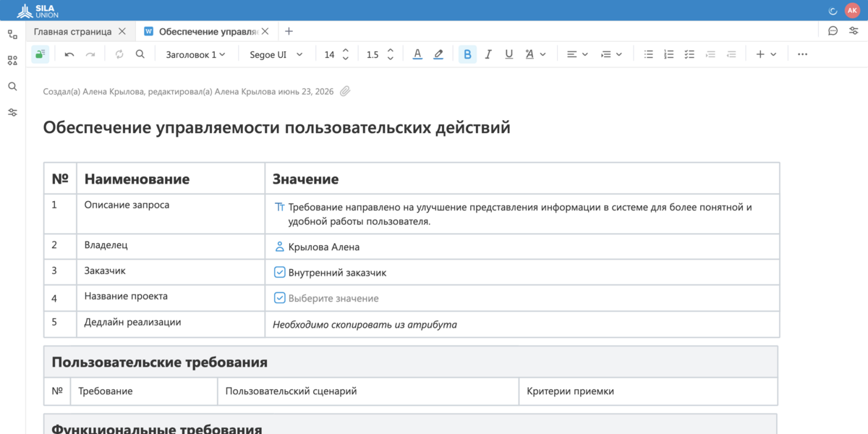868x434 pixels.
Task: Click the Критерии приемки column header
Action: [648, 391]
